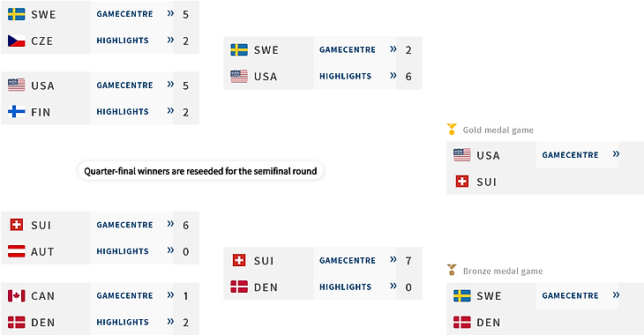Watch Highlights for CAN vs DEN quarter-final

point(123,323)
